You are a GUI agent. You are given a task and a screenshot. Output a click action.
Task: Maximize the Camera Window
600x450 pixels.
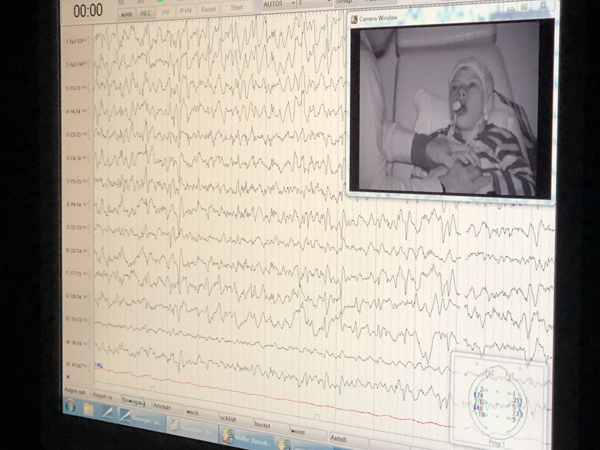click(525, 7)
